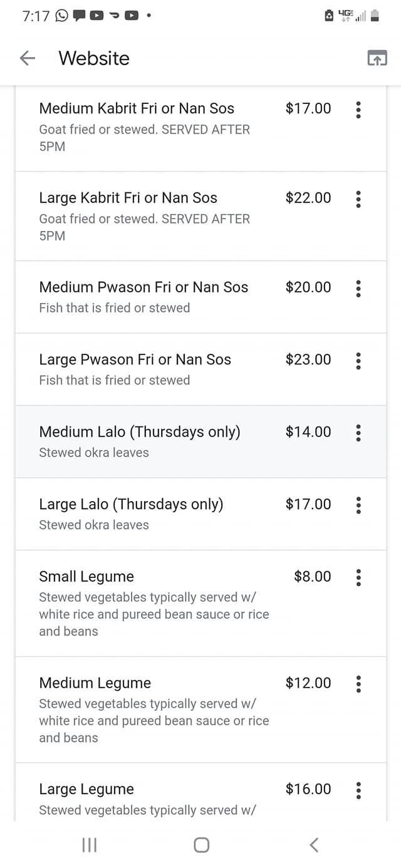The width and height of the screenshot is (401, 868).
Task: Select Large Pwason Fri or Nan Sos entry
Action: click(135, 359)
